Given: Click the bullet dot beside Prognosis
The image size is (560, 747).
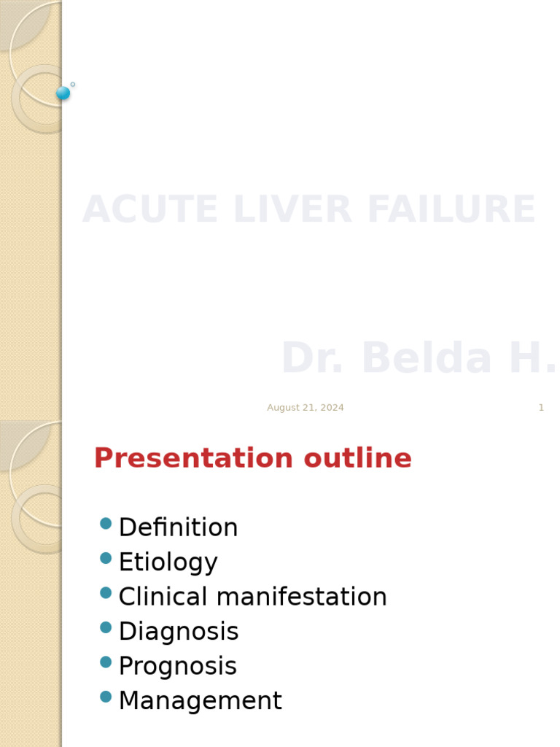Looking at the screenshot, I should [x=106, y=662].
